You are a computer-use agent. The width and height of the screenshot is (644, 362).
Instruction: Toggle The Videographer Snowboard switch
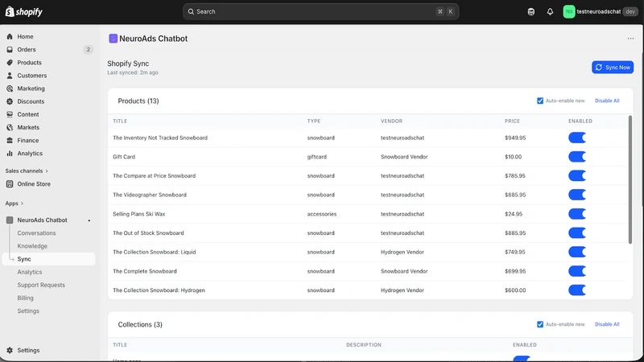pos(577,195)
